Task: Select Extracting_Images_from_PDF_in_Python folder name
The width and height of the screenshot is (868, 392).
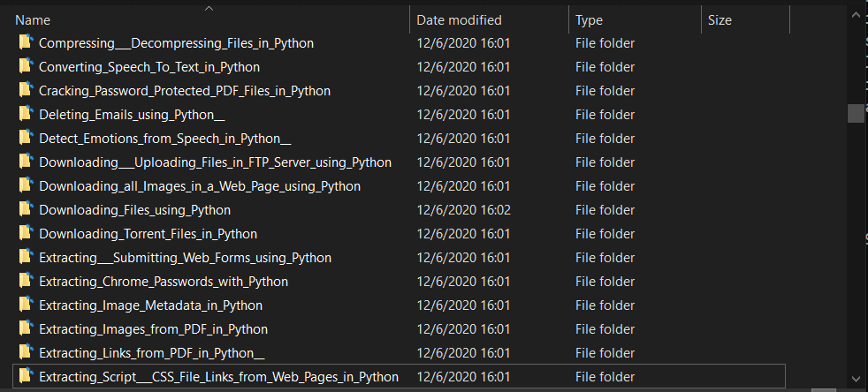Action: coord(153,329)
